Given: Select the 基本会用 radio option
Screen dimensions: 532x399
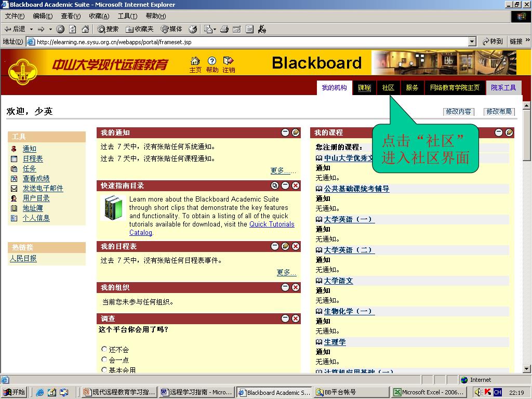Looking at the screenshot, I should [x=104, y=369].
